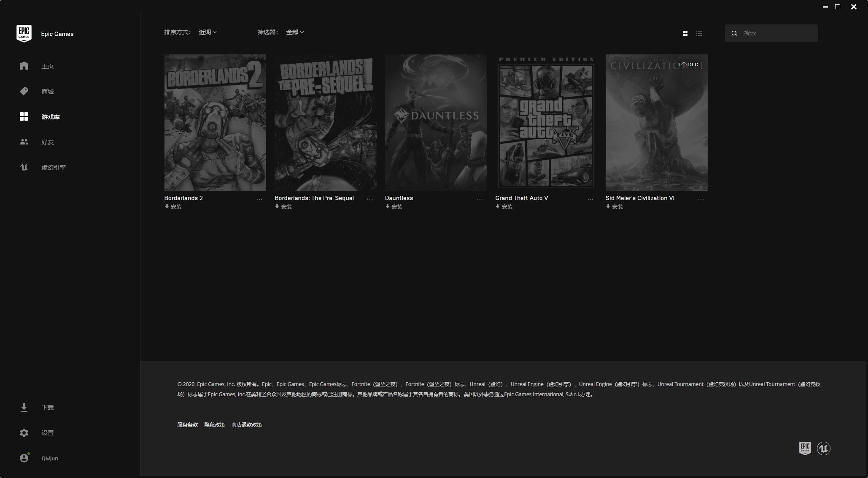Open the 隐私政策 link
This screenshot has width=868, height=478.
[214, 425]
